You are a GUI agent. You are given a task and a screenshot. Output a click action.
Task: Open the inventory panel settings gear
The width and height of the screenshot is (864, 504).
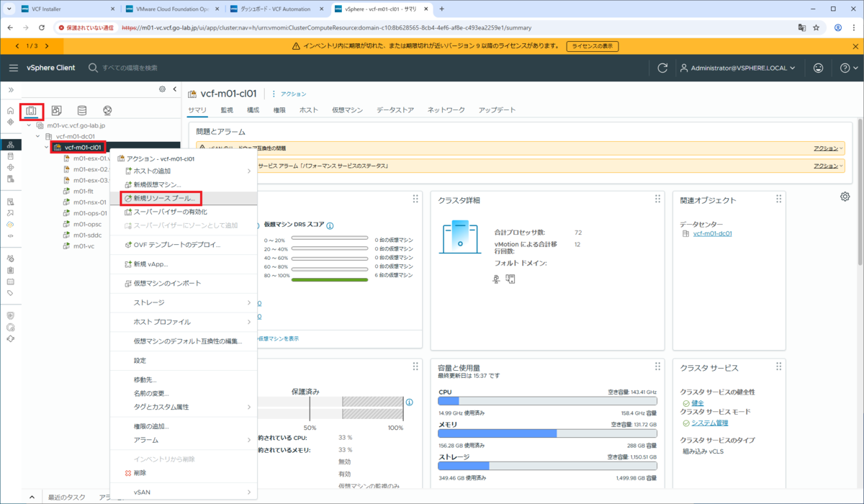(x=163, y=89)
